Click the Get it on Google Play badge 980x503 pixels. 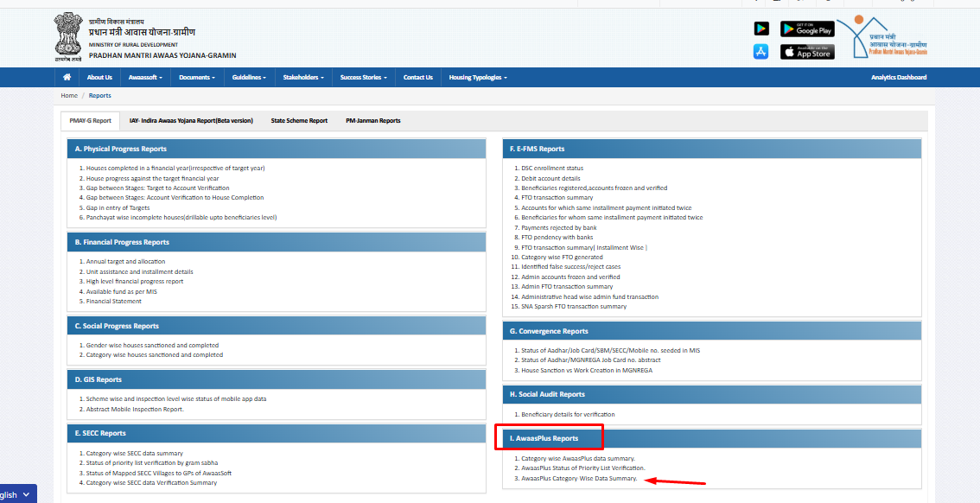(807, 29)
